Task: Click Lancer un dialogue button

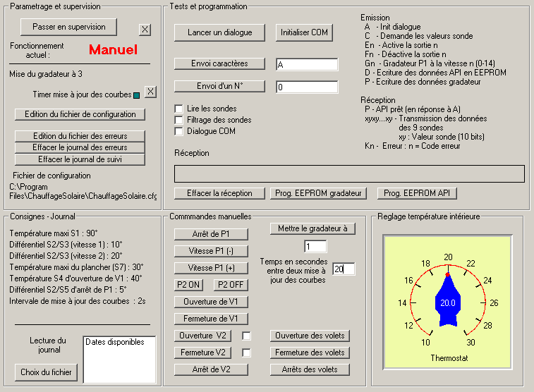Action: pyautogui.click(x=219, y=32)
